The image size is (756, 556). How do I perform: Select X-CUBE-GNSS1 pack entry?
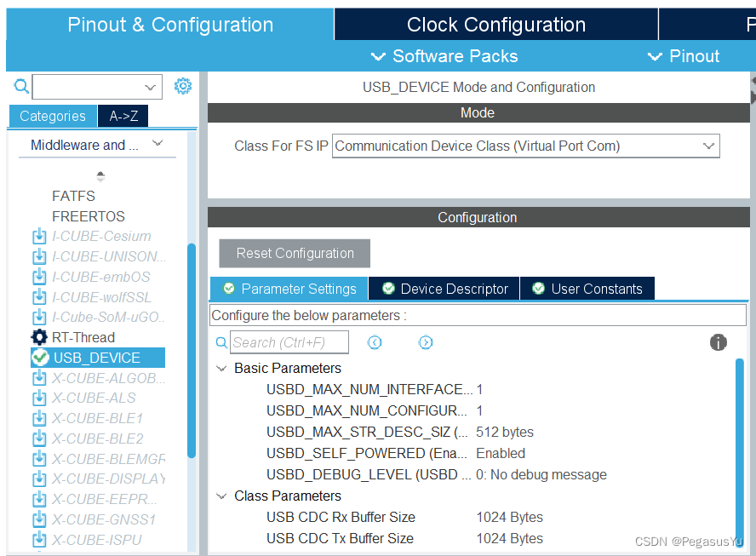coord(104,519)
